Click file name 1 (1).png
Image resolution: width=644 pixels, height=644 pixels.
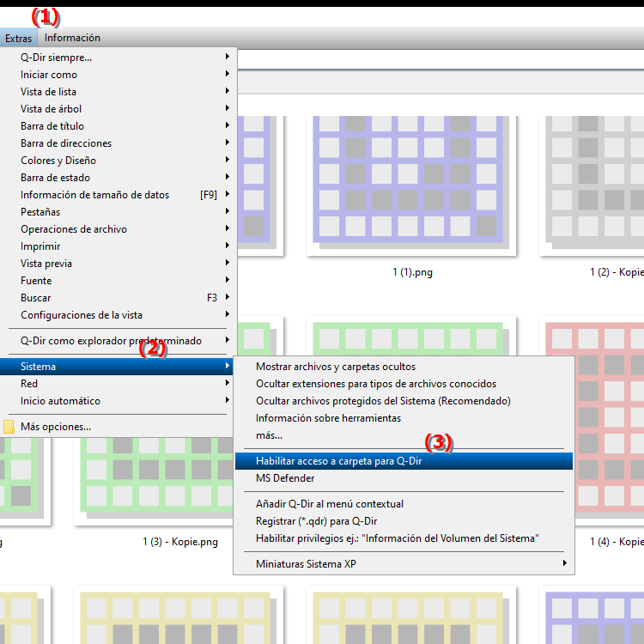click(412, 272)
